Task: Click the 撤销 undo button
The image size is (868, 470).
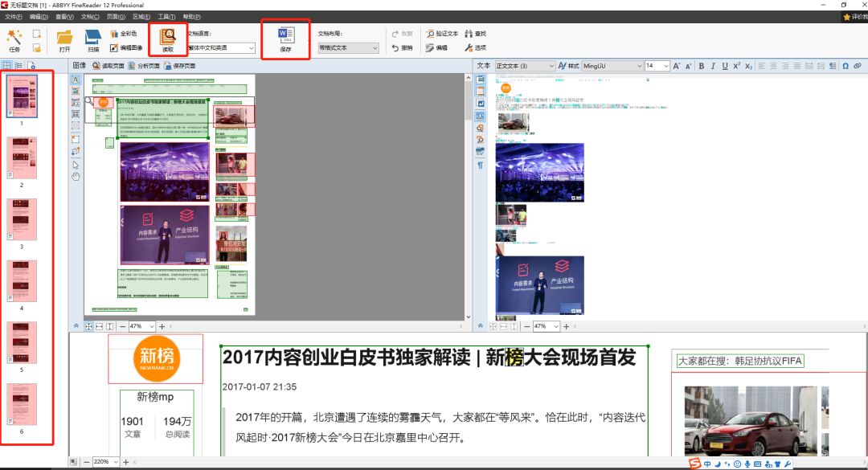Action: point(403,47)
